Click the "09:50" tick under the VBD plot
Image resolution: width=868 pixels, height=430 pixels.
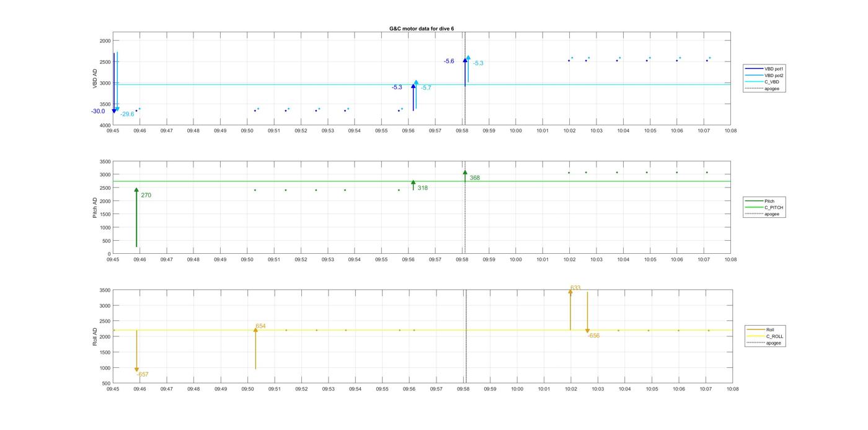(247, 131)
